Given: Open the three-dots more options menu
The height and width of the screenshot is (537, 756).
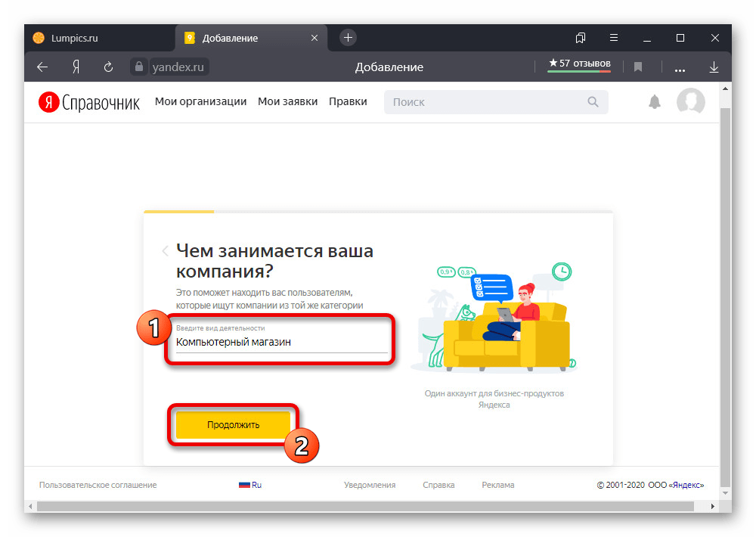Looking at the screenshot, I should [680, 67].
